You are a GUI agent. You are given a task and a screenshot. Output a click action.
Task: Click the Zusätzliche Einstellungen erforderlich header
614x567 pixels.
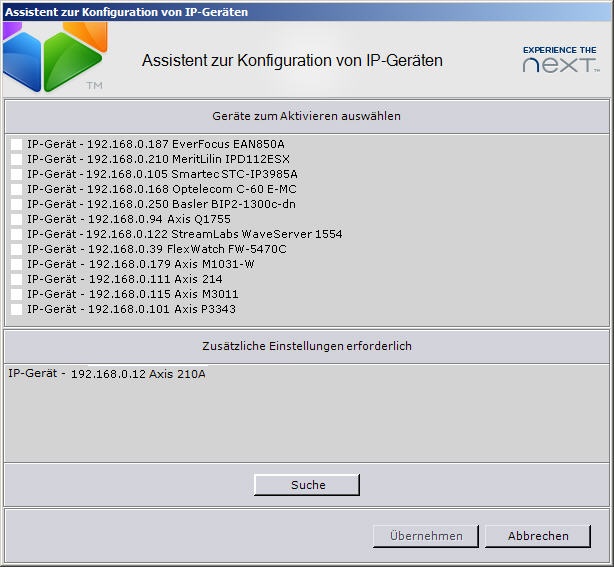point(307,346)
